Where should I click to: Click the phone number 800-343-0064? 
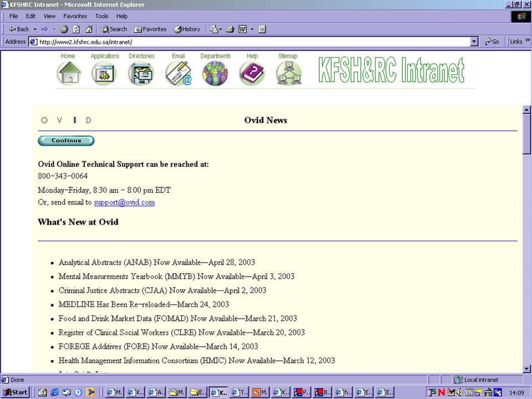tap(63, 176)
